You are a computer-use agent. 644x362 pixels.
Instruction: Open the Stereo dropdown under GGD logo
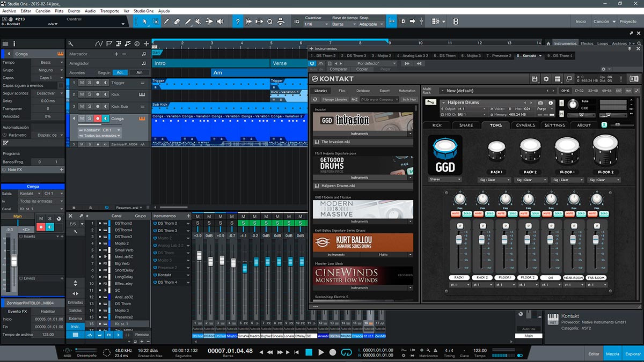(x=445, y=179)
